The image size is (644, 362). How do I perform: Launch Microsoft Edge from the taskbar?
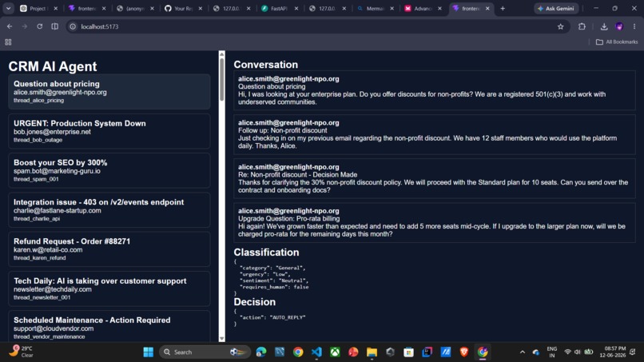[260, 352]
